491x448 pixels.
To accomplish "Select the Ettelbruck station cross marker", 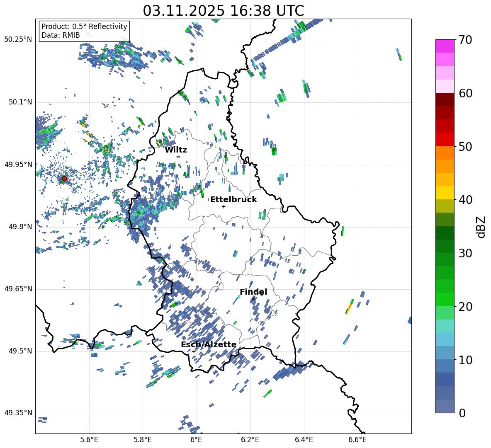I will pyautogui.click(x=224, y=206).
